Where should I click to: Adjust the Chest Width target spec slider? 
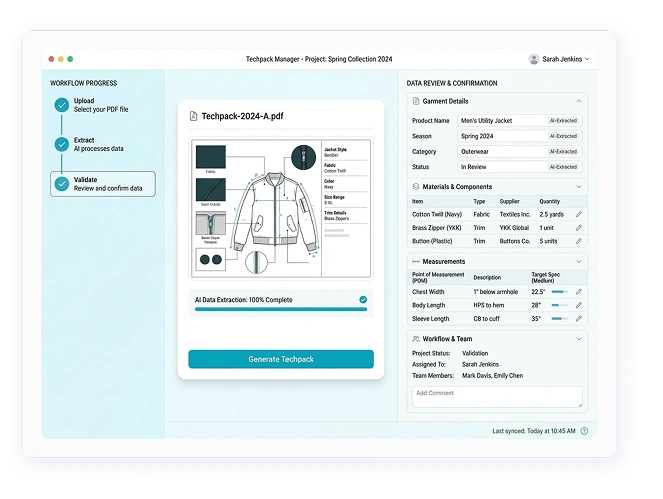tap(560, 292)
